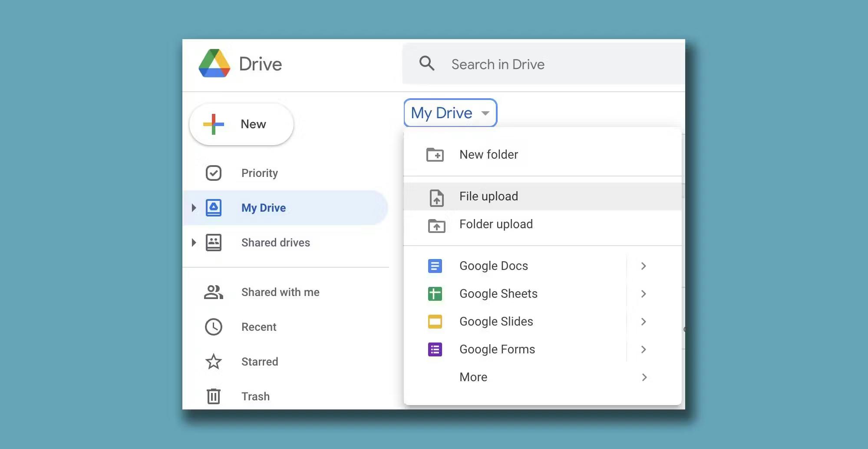Select the New folder icon
Image resolution: width=868 pixels, height=449 pixels.
pos(436,154)
